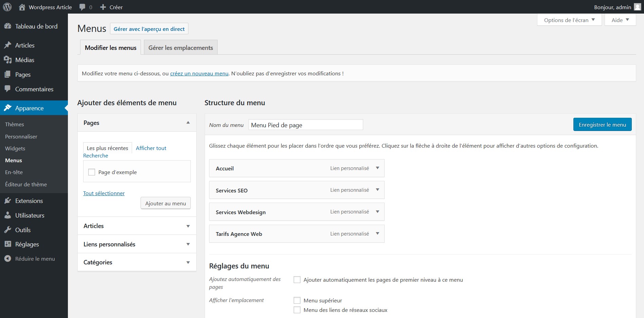The width and height of the screenshot is (644, 318).
Task: Open the Menus submenu item
Action: click(14, 160)
